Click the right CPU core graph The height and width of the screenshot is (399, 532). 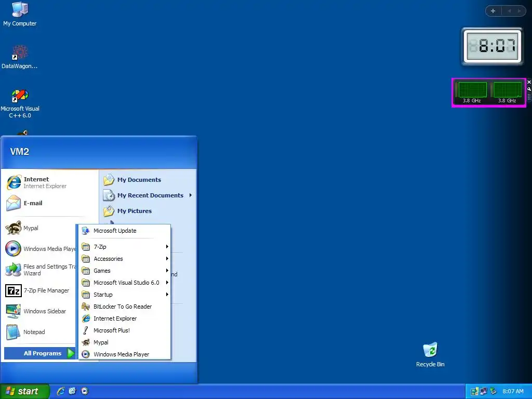(x=507, y=90)
